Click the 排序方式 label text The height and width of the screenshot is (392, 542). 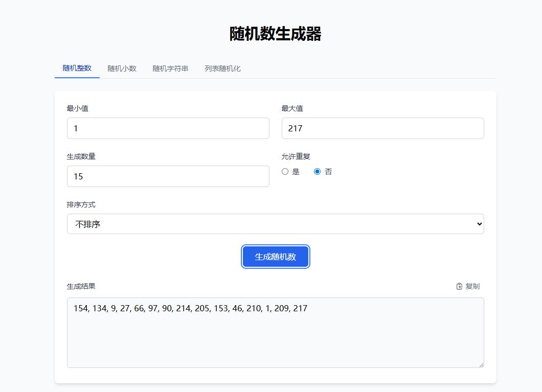tap(81, 204)
